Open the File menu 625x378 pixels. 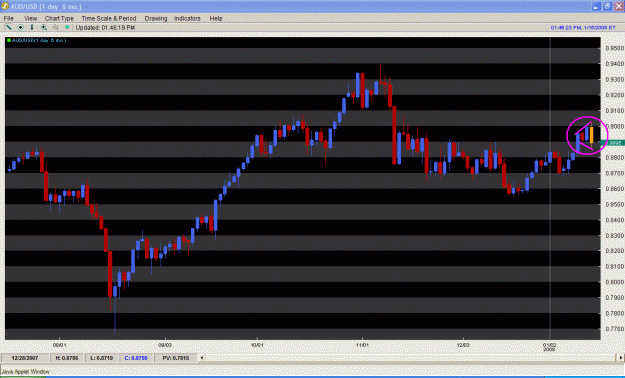pos(8,18)
